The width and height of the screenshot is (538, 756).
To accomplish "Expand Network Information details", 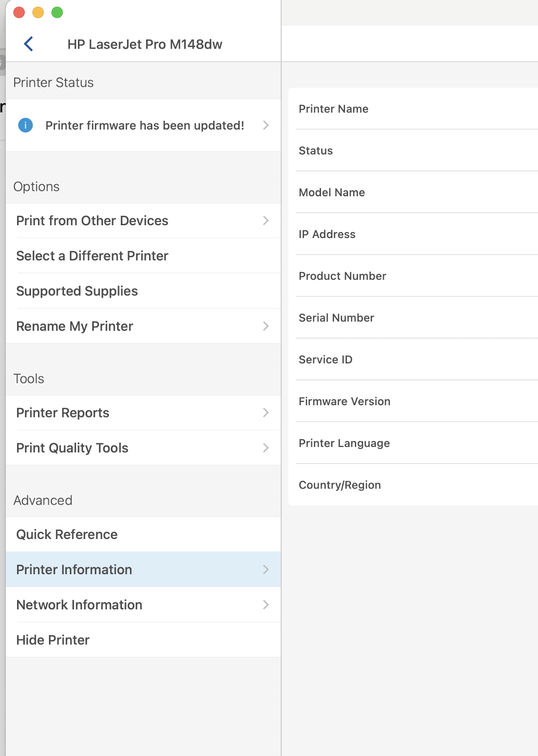I will pos(266,605).
